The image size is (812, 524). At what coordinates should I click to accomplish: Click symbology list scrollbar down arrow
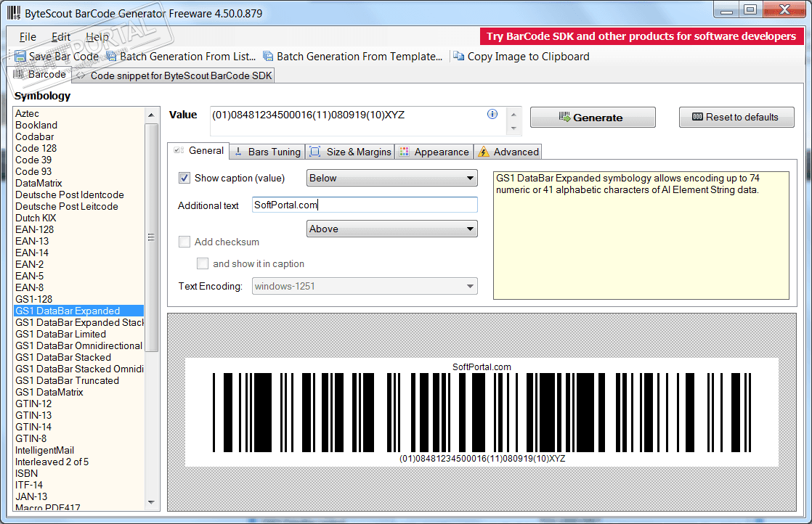151,502
